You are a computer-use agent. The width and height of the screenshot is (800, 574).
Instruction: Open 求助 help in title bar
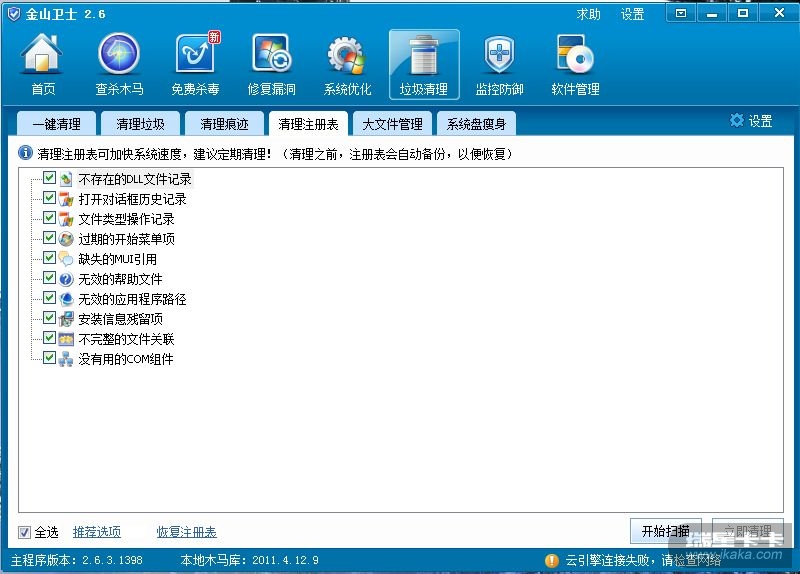click(588, 14)
